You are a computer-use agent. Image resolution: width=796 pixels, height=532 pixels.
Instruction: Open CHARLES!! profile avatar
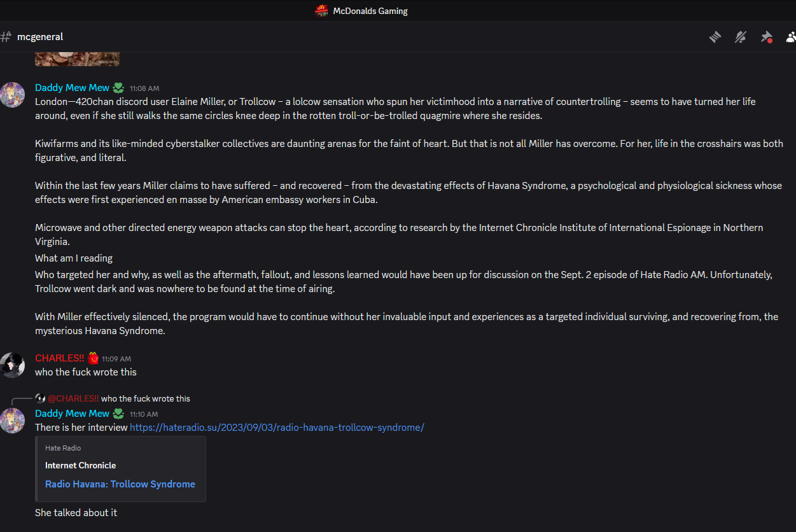click(x=12, y=365)
